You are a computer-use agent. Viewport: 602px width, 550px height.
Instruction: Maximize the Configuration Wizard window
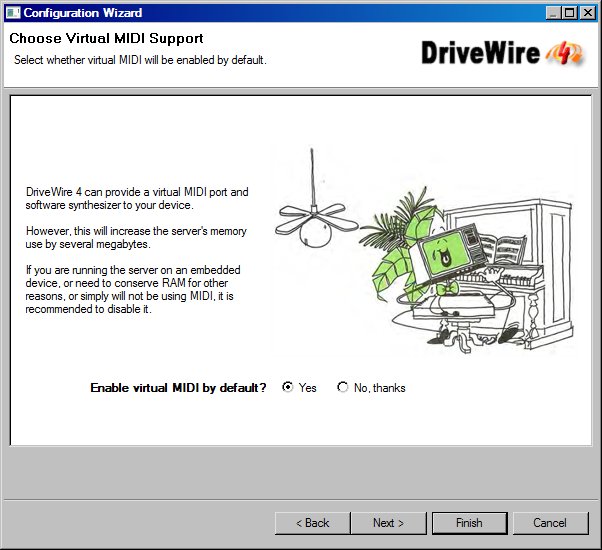coord(570,13)
